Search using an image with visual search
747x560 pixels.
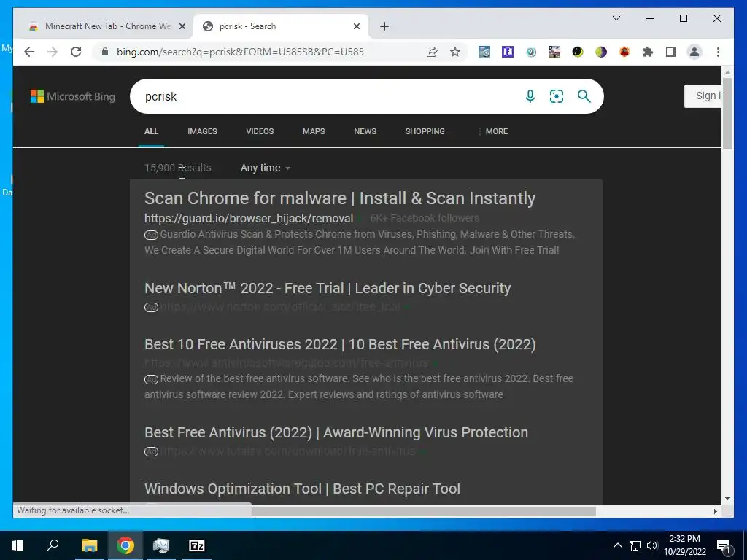(557, 96)
